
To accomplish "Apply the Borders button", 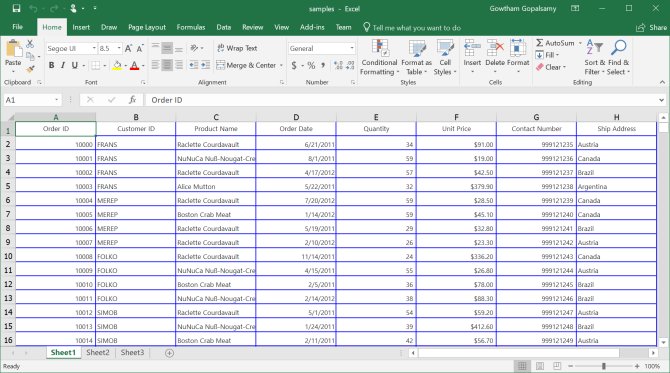I will point(95,65).
